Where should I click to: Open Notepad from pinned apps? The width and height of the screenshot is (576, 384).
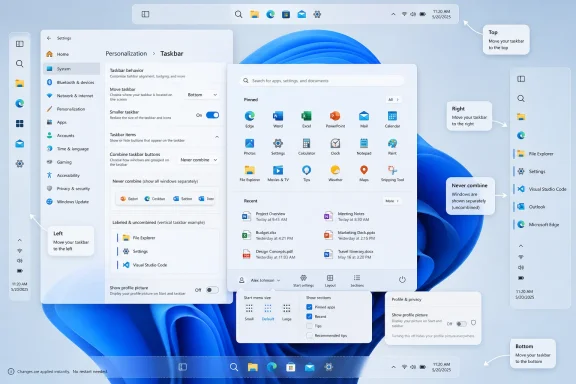[x=364, y=146]
